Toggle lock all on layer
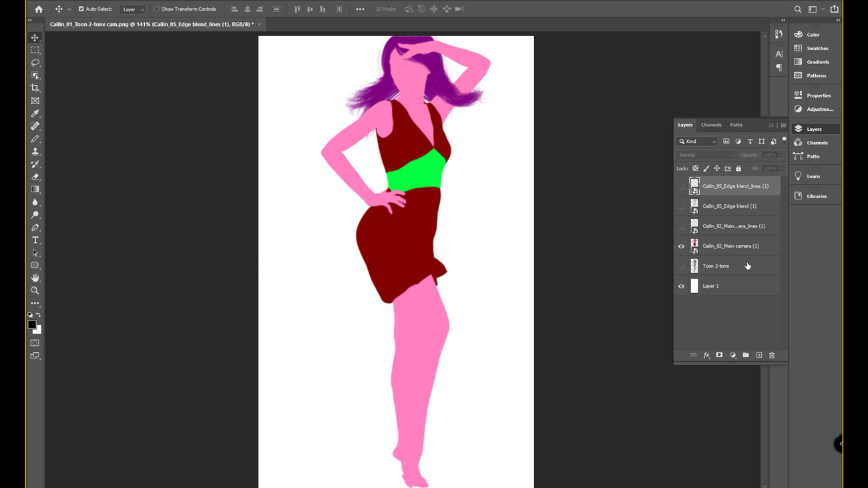 (738, 169)
